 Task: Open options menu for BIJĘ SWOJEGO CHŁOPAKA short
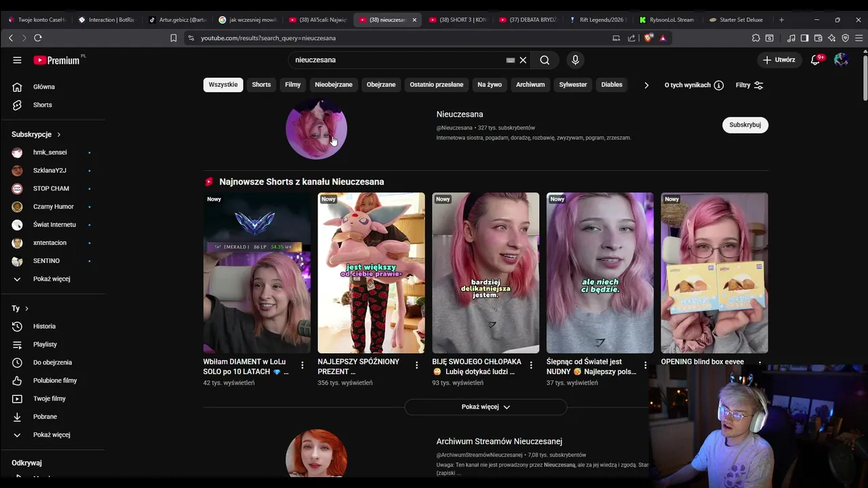pos(531,365)
